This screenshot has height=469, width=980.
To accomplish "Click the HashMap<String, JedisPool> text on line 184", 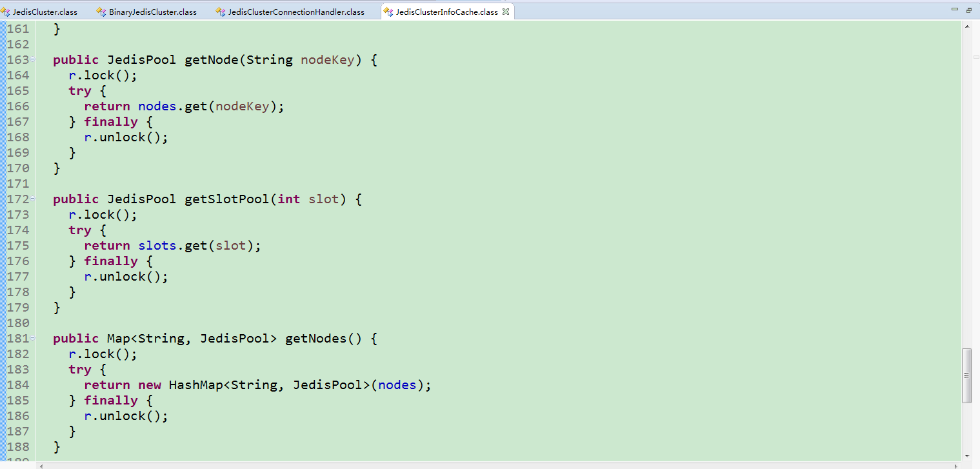I will (268, 384).
